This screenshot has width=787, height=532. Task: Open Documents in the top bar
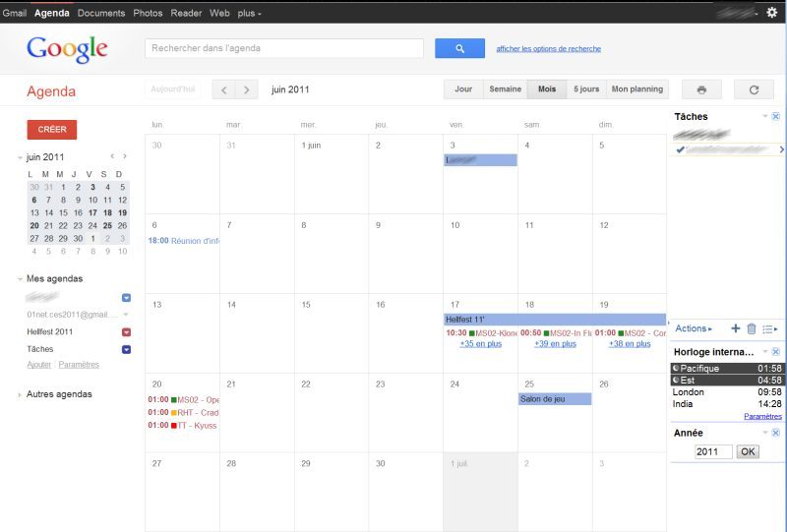point(101,13)
